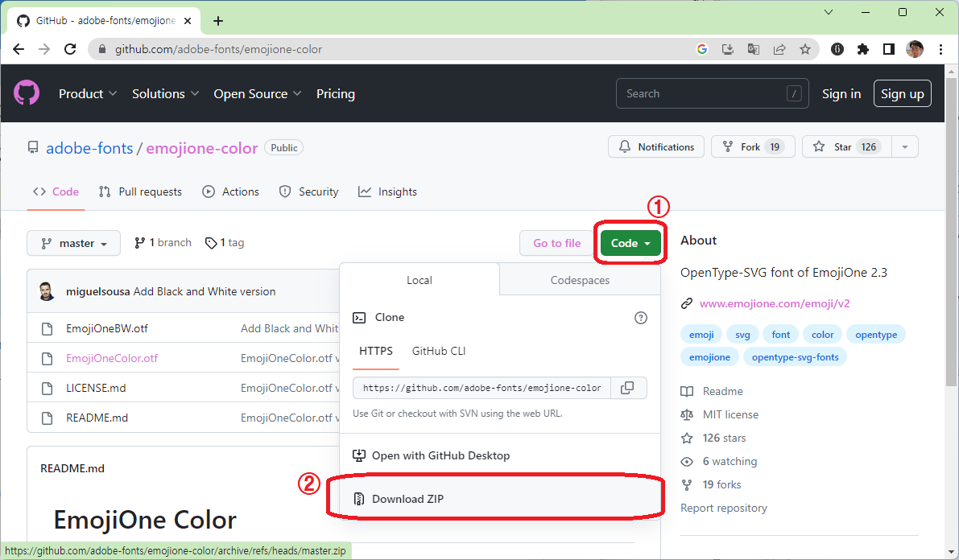Click the Sign in link
959x560 pixels.
841,93
